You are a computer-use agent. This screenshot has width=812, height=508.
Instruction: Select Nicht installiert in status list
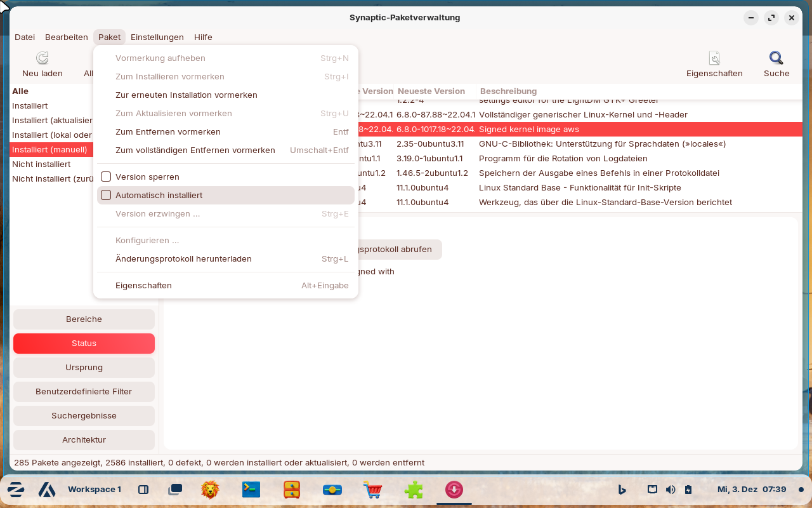click(41, 164)
